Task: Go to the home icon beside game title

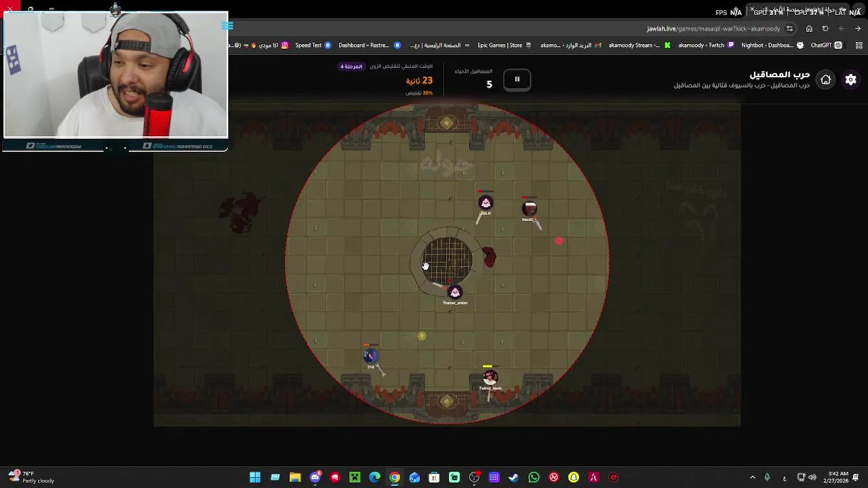Action: [826, 80]
